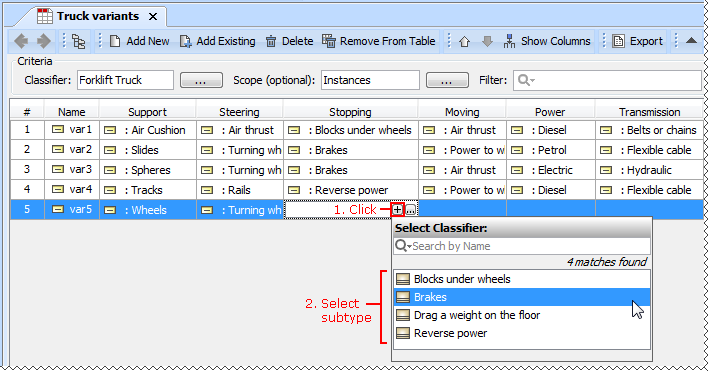Click the tree structure icon in toolbar

pyautogui.click(x=79, y=42)
